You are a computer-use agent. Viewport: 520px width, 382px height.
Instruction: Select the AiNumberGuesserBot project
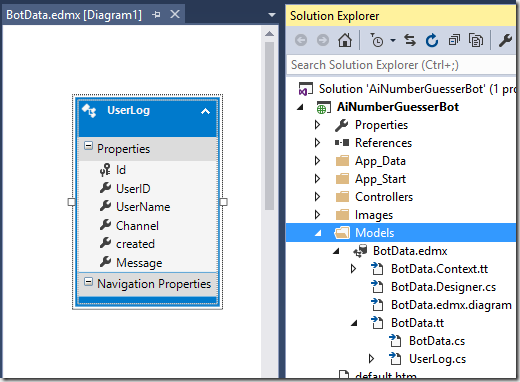(x=397, y=107)
